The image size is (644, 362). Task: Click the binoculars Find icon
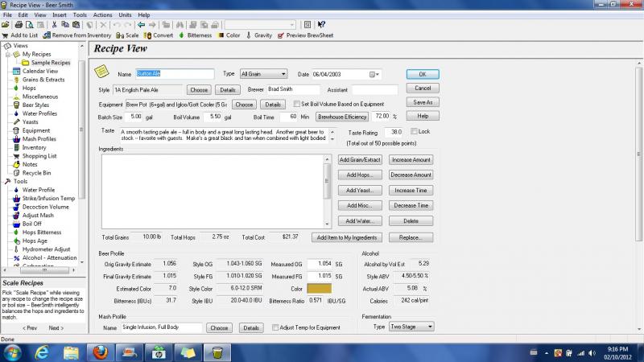(180, 25)
